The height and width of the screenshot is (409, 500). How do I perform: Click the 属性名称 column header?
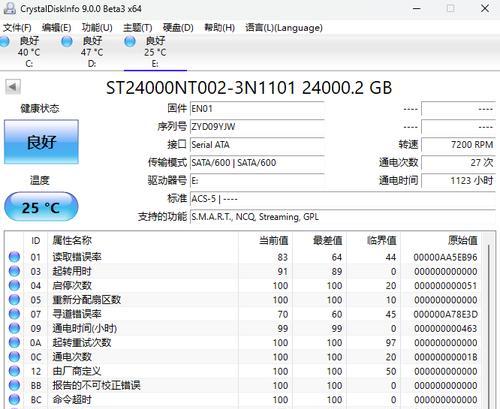(143, 240)
